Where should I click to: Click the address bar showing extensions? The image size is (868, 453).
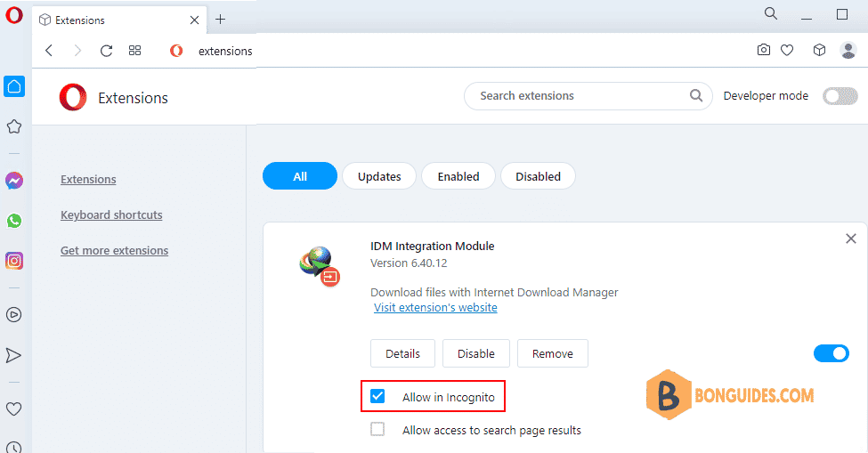(x=225, y=51)
